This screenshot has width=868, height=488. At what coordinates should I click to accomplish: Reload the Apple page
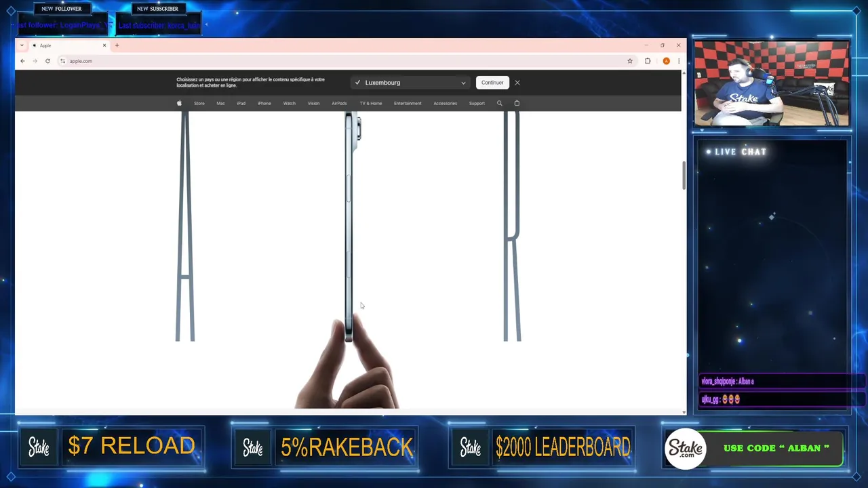[x=47, y=61]
